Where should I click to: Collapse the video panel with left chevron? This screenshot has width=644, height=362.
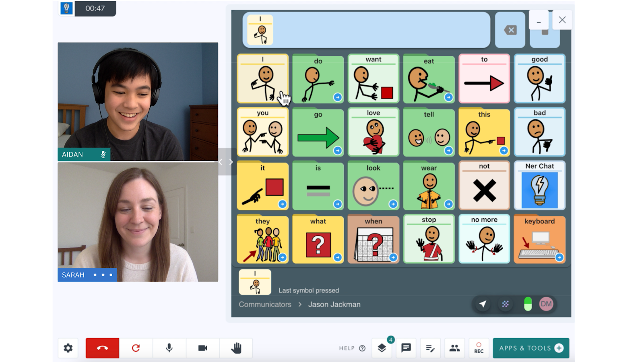tap(221, 162)
